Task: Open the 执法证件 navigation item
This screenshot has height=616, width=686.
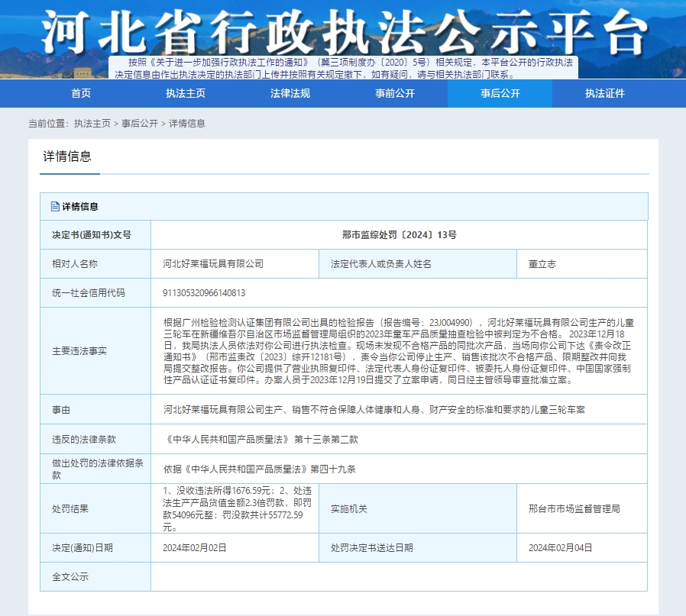Action: [x=604, y=93]
